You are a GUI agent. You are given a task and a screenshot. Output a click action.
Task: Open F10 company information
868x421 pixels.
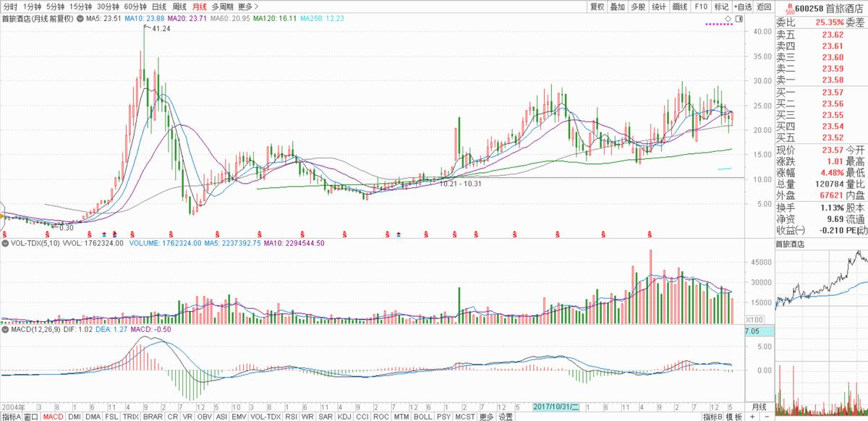coord(700,6)
